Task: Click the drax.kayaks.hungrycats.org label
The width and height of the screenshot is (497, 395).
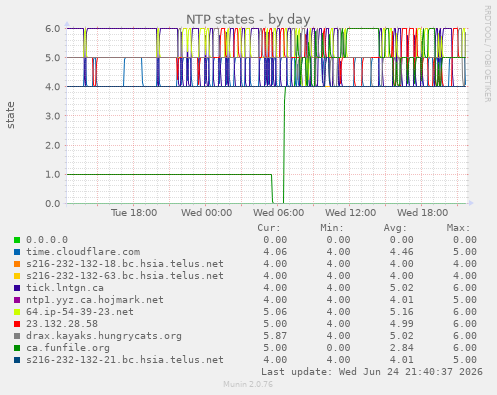Action: 104,336
